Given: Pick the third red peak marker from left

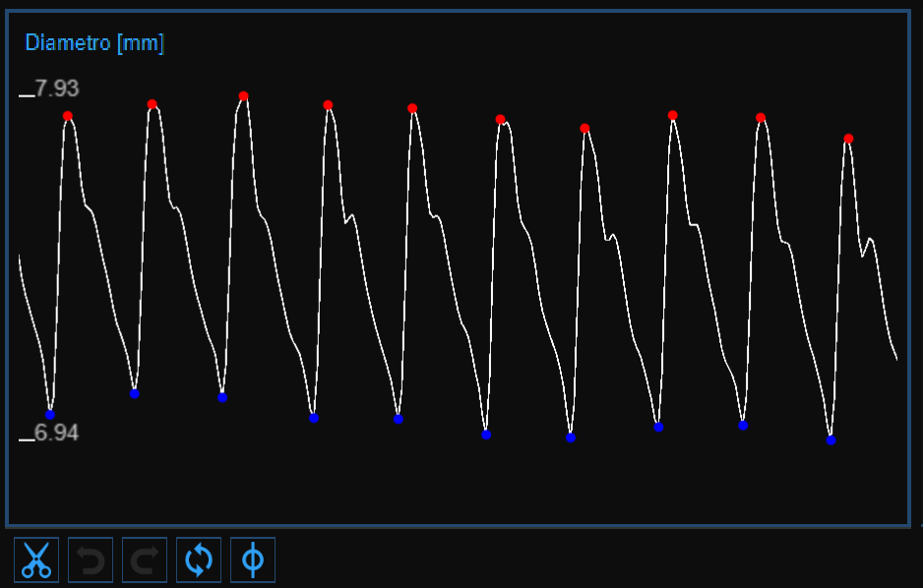Looking at the screenshot, I should point(243,96).
